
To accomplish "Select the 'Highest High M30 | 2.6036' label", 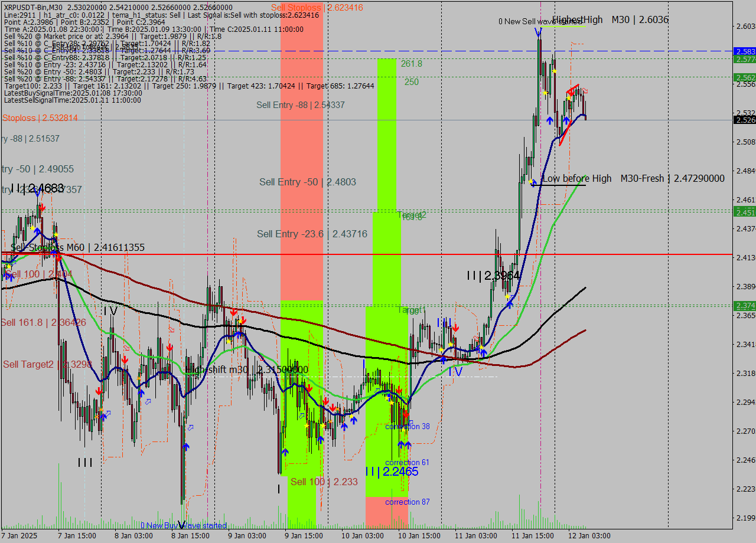I will tap(611, 19).
